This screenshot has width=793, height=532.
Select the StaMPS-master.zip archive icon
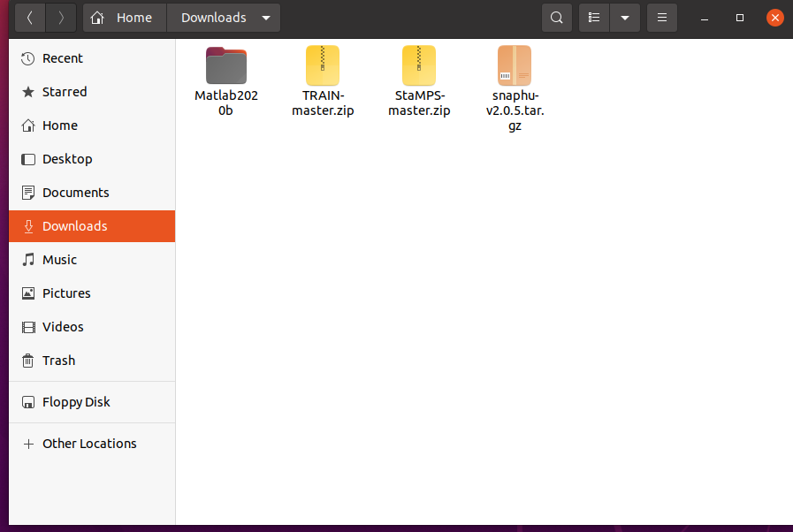419,65
